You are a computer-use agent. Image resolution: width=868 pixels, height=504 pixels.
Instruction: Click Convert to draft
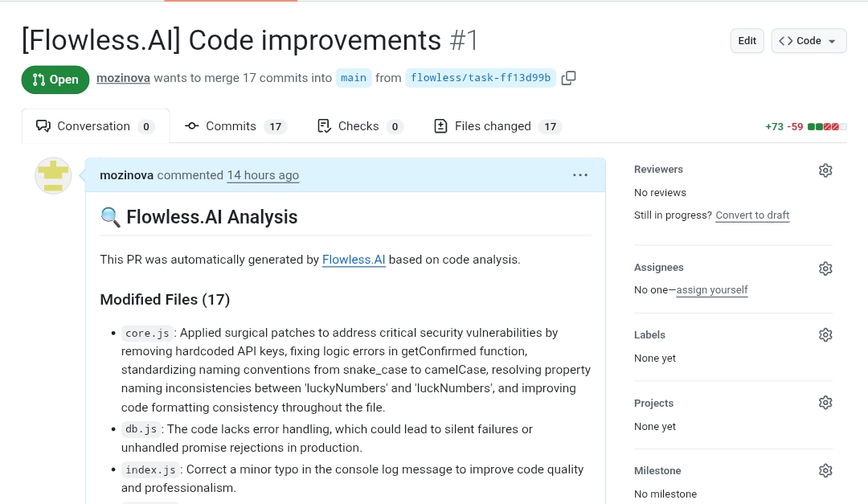752,215
